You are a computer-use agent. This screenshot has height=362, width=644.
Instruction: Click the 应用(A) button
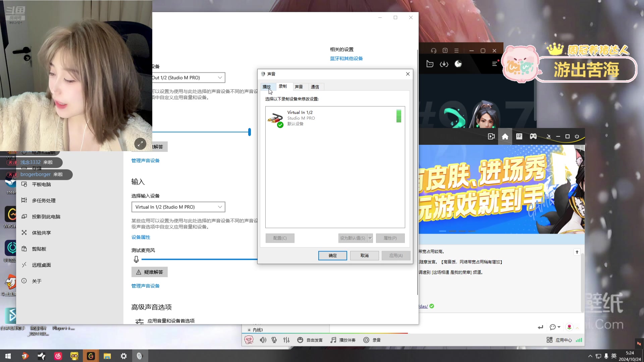pos(396,255)
